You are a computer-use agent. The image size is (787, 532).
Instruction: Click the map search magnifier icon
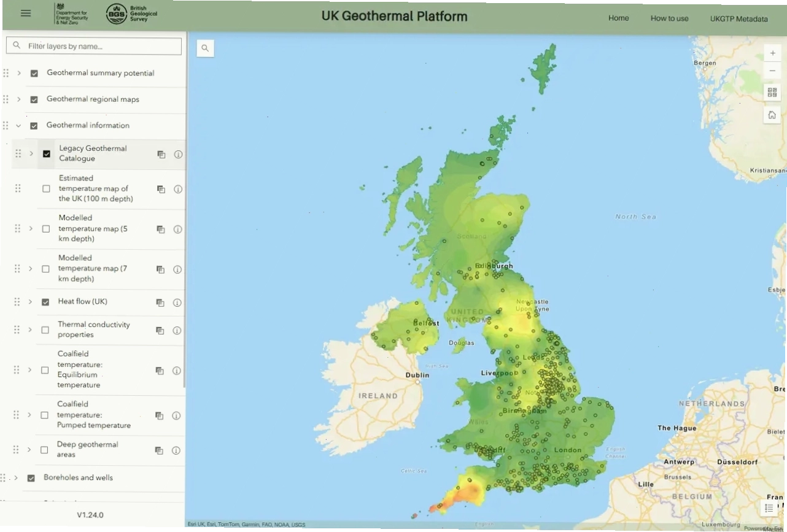(x=205, y=48)
